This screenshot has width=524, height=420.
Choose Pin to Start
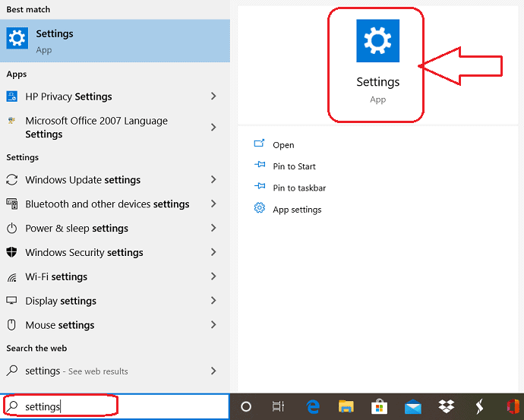point(294,166)
